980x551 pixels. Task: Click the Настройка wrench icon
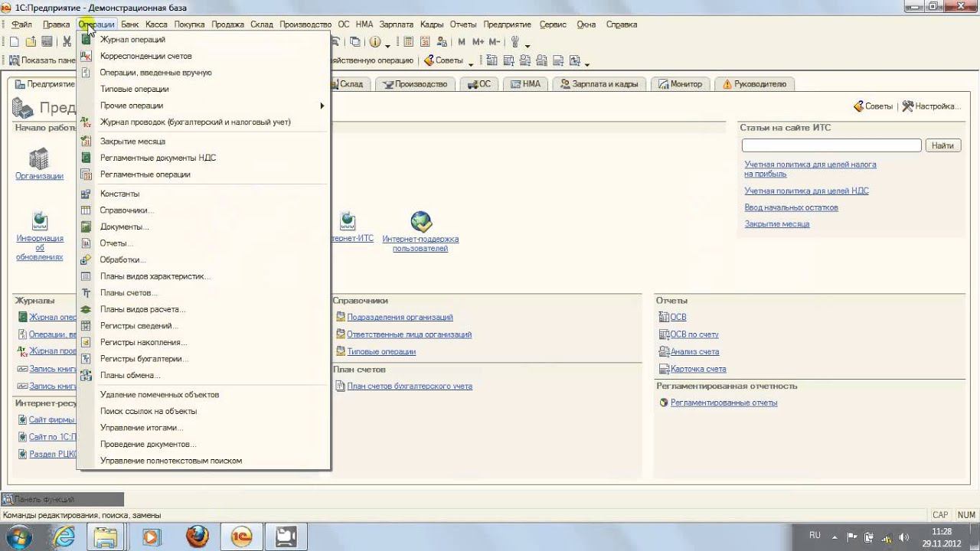(908, 106)
